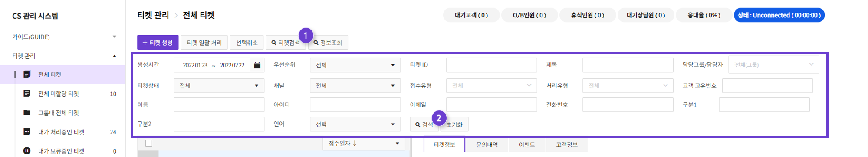Open the 접수일자 sort dropdown
Screen dimensions: 868x157
364,144
